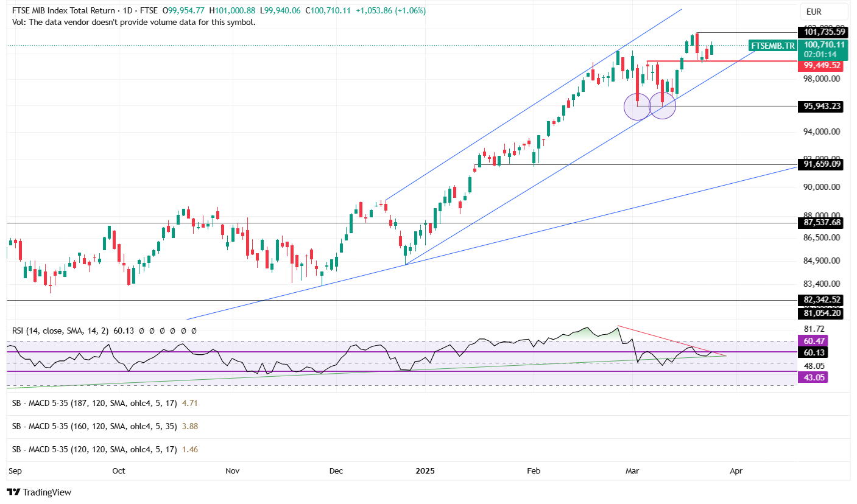Click the 83,400.00 axis value

[x=822, y=284]
